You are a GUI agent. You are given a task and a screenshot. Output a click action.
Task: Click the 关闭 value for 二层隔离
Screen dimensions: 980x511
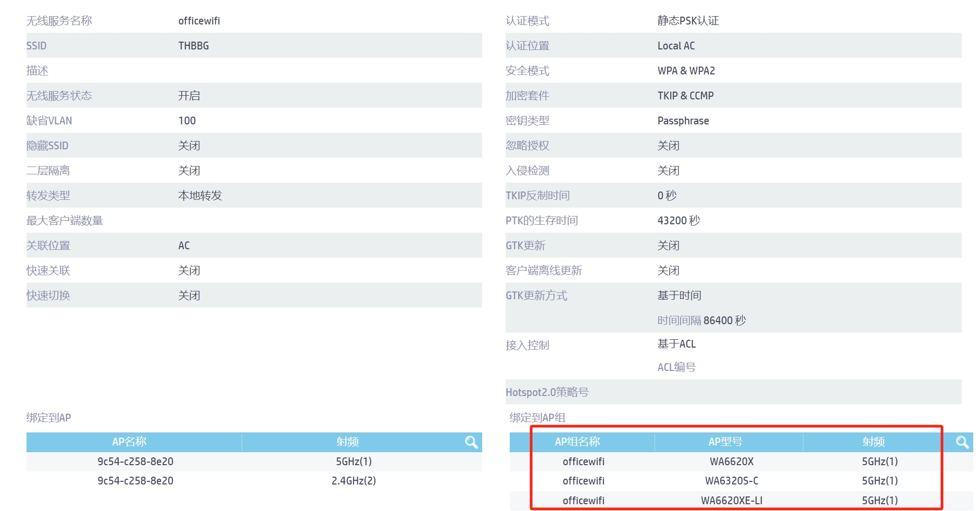coord(189,171)
